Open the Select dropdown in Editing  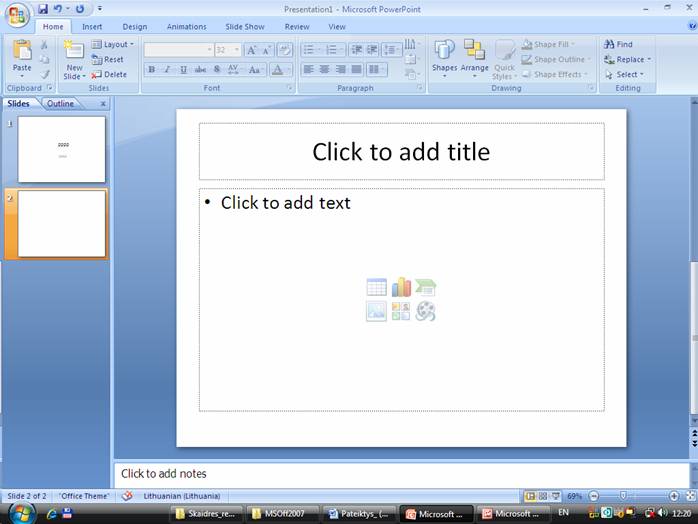tap(624, 74)
